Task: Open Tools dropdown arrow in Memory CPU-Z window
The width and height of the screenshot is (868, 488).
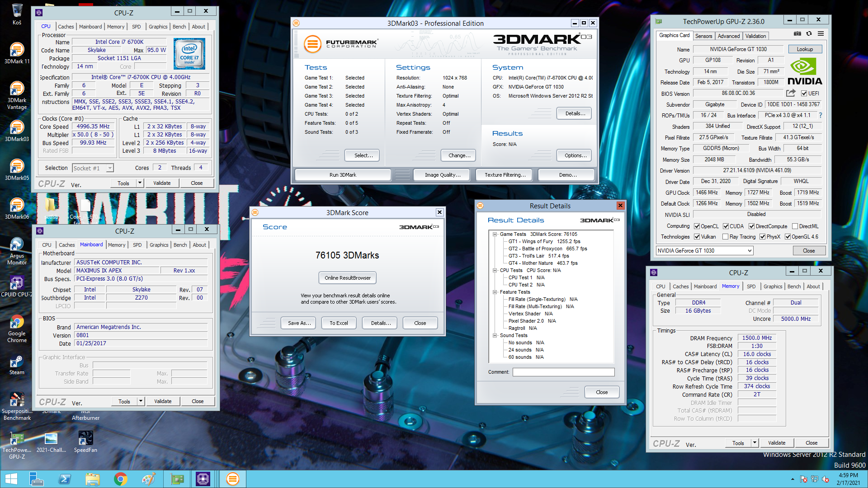Action: (x=755, y=443)
